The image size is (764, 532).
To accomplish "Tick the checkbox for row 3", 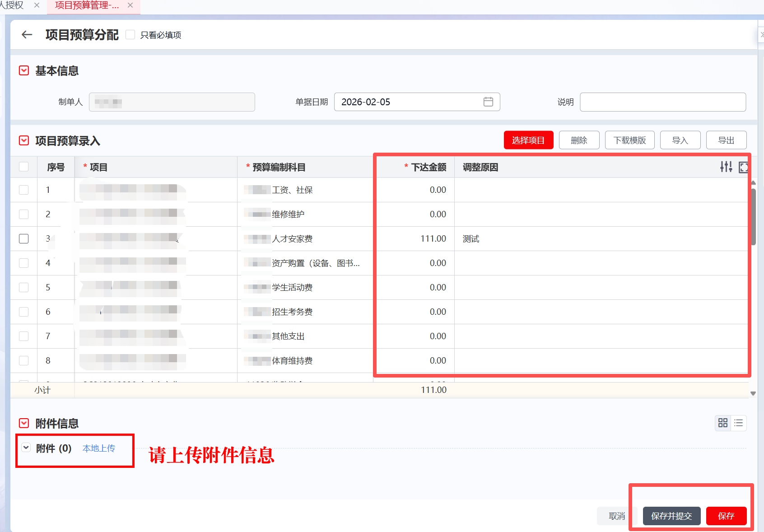I will tap(24, 239).
